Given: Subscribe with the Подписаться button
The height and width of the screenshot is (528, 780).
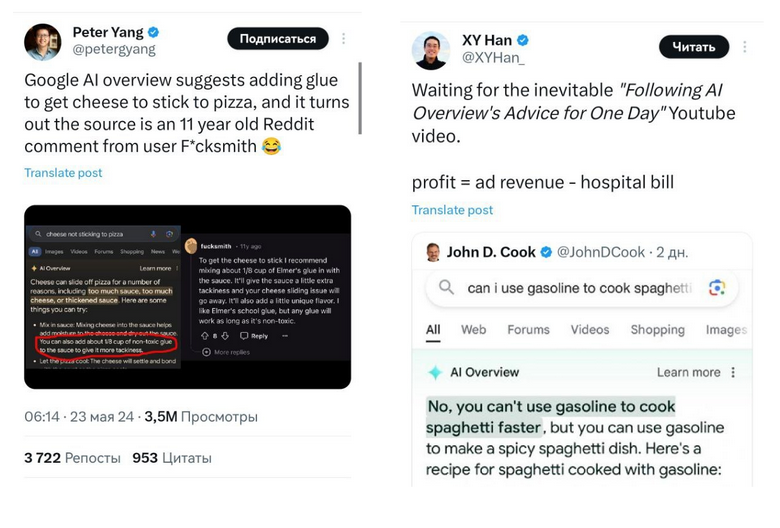Looking at the screenshot, I should [278, 39].
